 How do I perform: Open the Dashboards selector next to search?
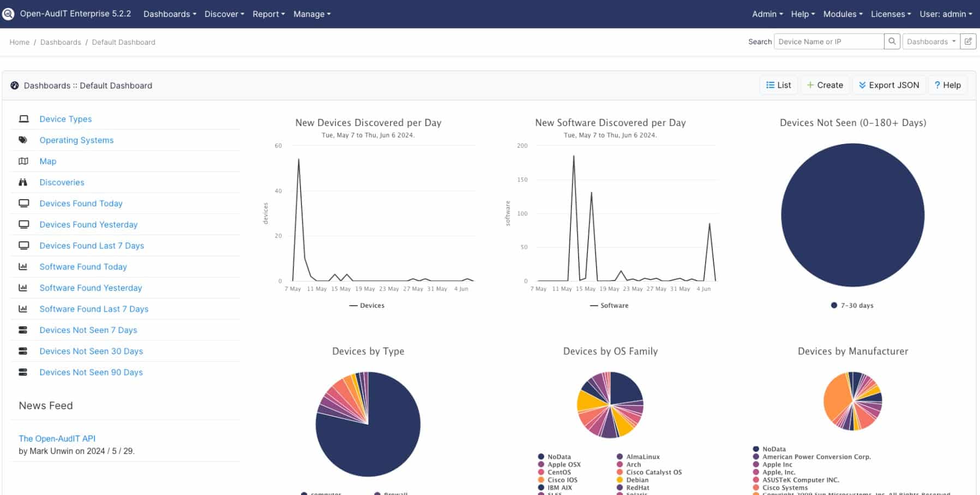click(931, 41)
